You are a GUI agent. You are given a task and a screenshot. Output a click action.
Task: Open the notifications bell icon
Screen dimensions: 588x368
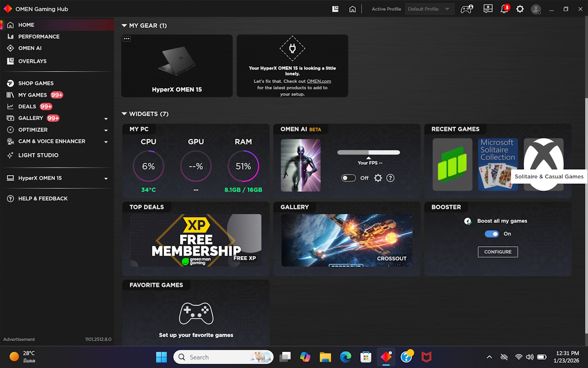504,9
